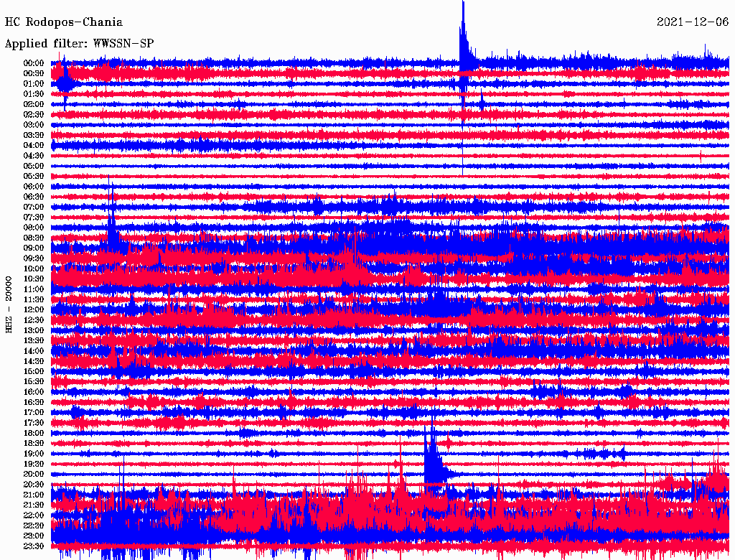Select the 17:00 time label
This screenshot has height=560, width=735.
(x=34, y=412)
